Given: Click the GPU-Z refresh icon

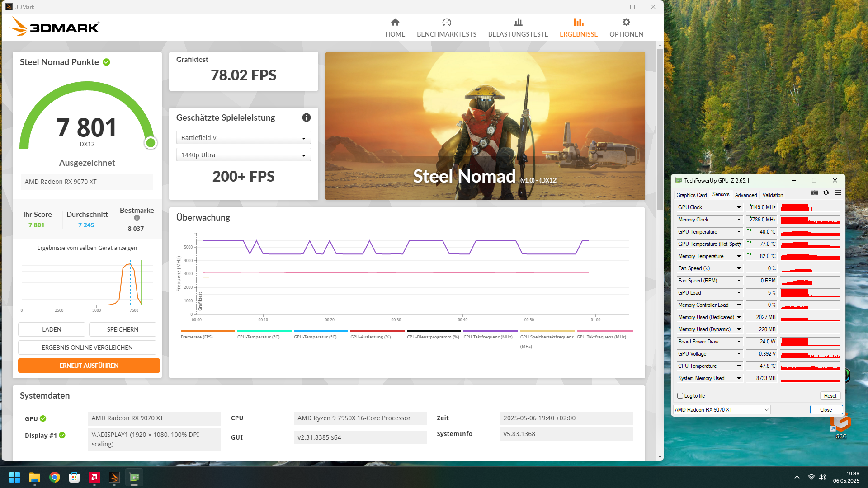Looking at the screenshot, I should [826, 193].
